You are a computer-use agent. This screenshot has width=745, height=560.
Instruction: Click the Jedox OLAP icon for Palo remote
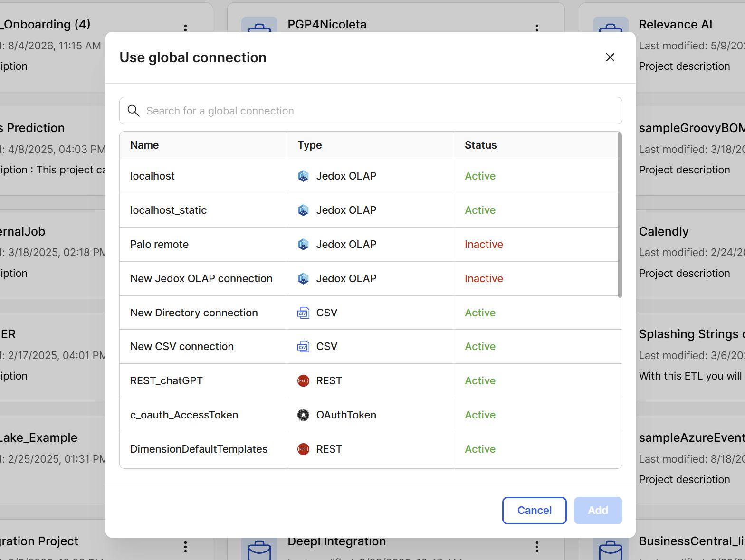click(x=303, y=244)
